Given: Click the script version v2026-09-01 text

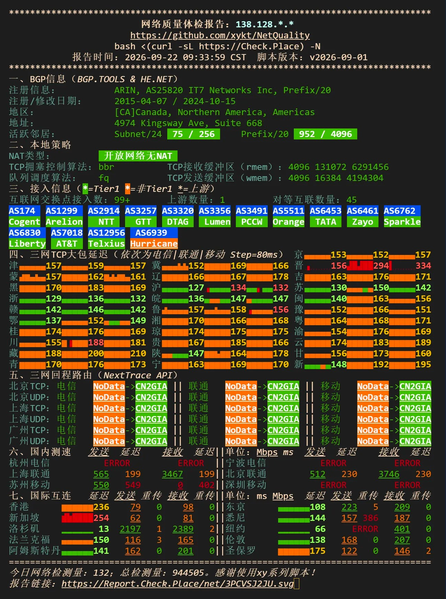Looking at the screenshot, I should click(339, 57).
